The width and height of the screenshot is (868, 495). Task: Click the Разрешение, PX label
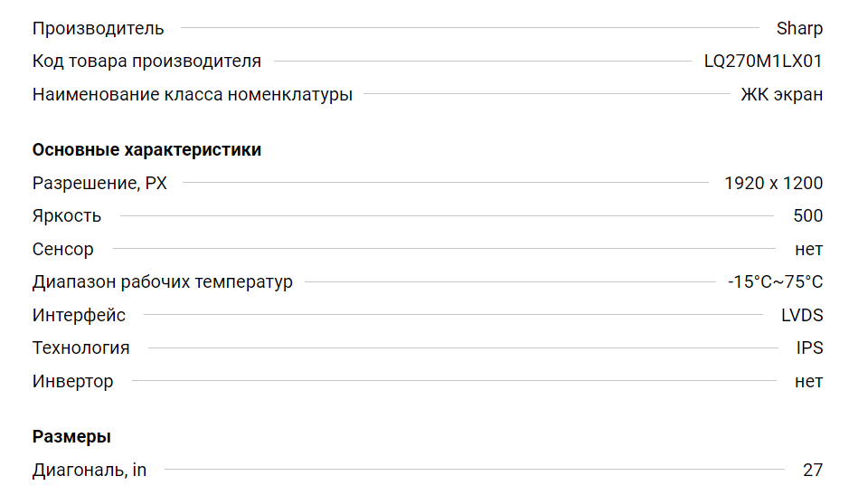pos(99,184)
